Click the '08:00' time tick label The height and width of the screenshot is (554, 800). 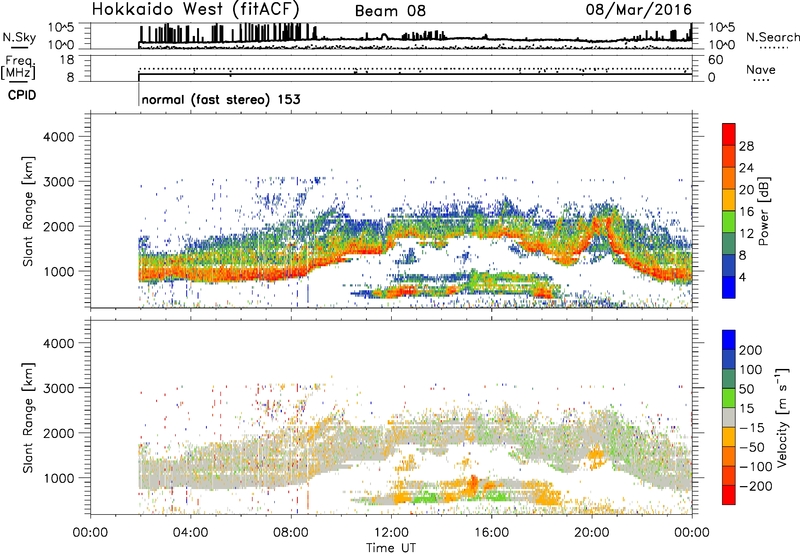pyautogui.click(x=291, y=533)
